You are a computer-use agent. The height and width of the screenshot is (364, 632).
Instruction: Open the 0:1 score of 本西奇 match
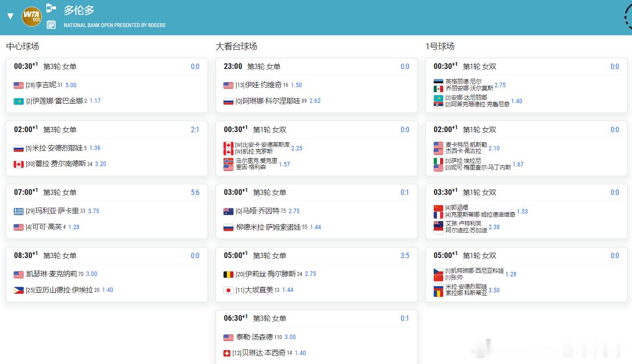tap(405, 318)
